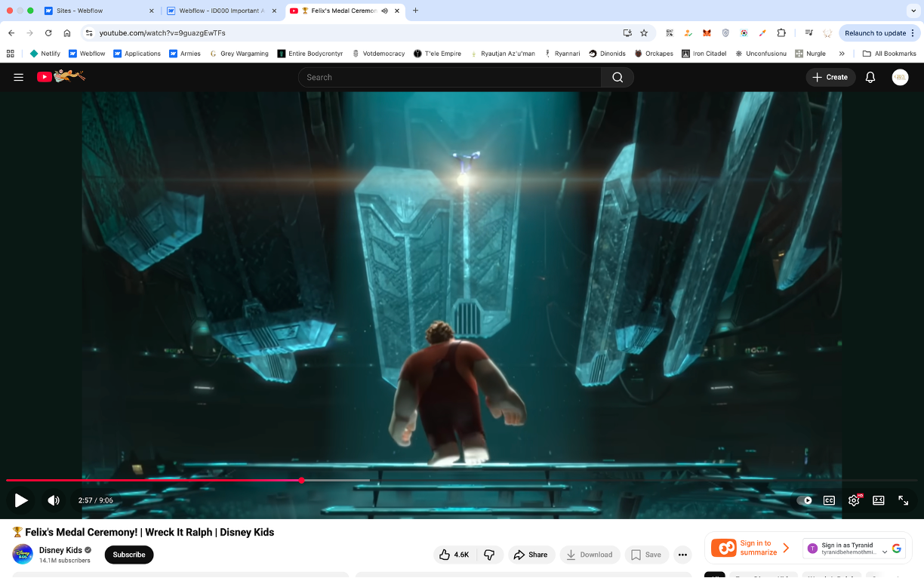This screenshot has width=924, height=578.
Task: Click the Create button
Action: point(830,77)
